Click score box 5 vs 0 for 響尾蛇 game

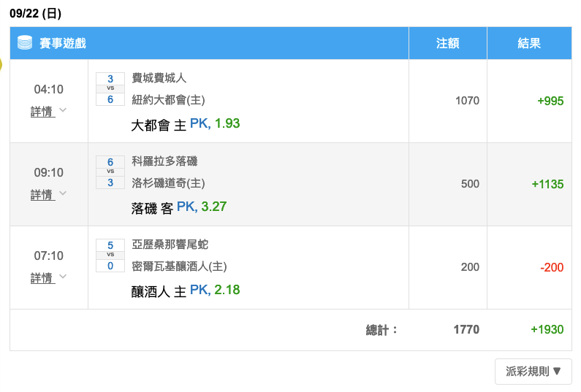pyautogui.click(x=110, y=255)
